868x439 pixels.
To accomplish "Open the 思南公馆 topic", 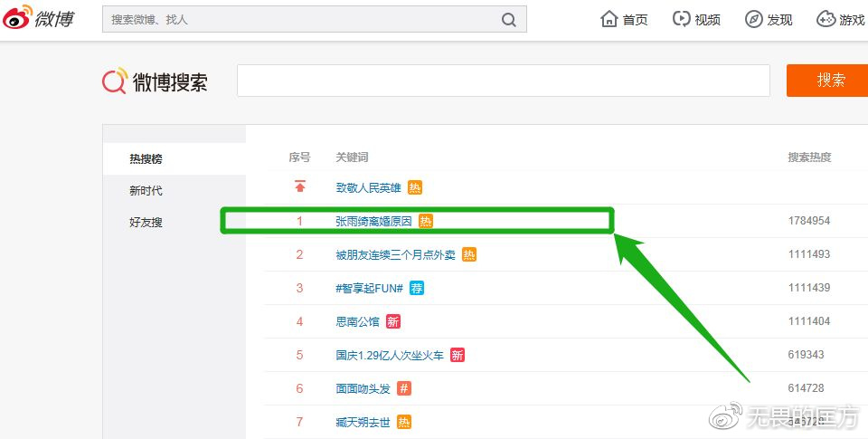I will pos(357,321).
